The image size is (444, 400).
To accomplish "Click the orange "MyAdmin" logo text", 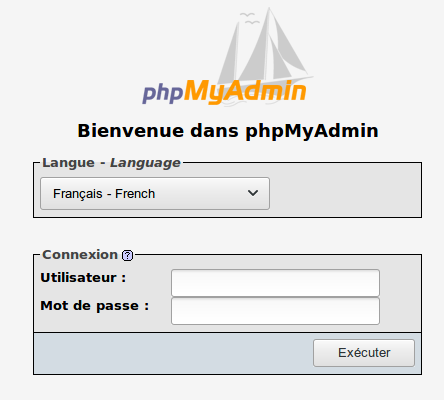I will [x=245, y=92].
